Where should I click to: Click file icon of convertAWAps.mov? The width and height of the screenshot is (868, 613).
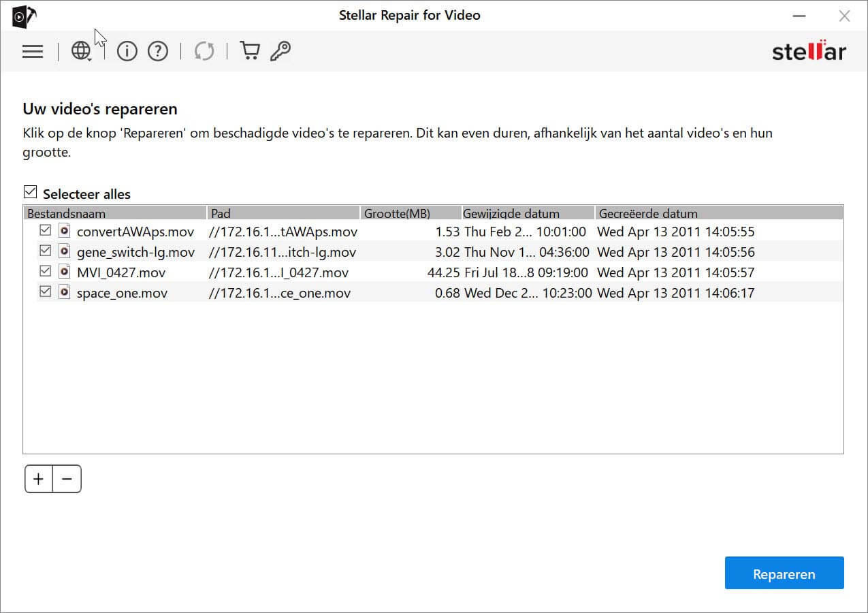click(x=65, y=231)
